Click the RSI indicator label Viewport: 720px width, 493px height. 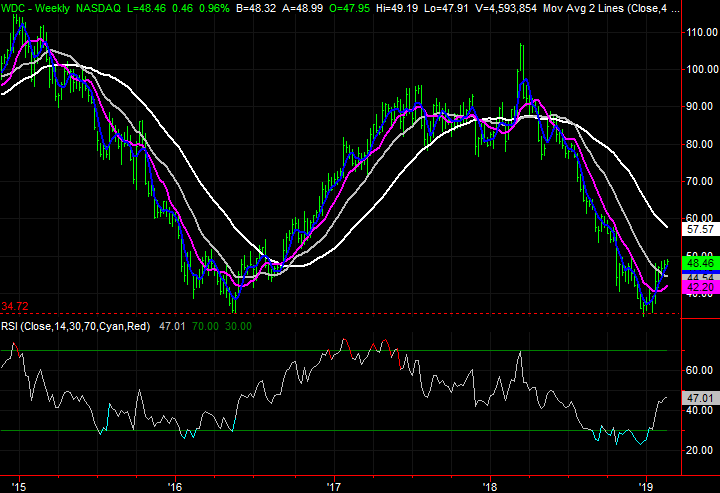click(x=9, y=324)
